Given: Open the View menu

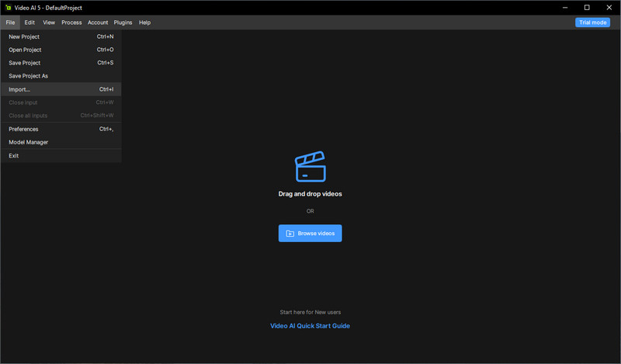Looking at the screenshot, I should [x=49, y=23].
